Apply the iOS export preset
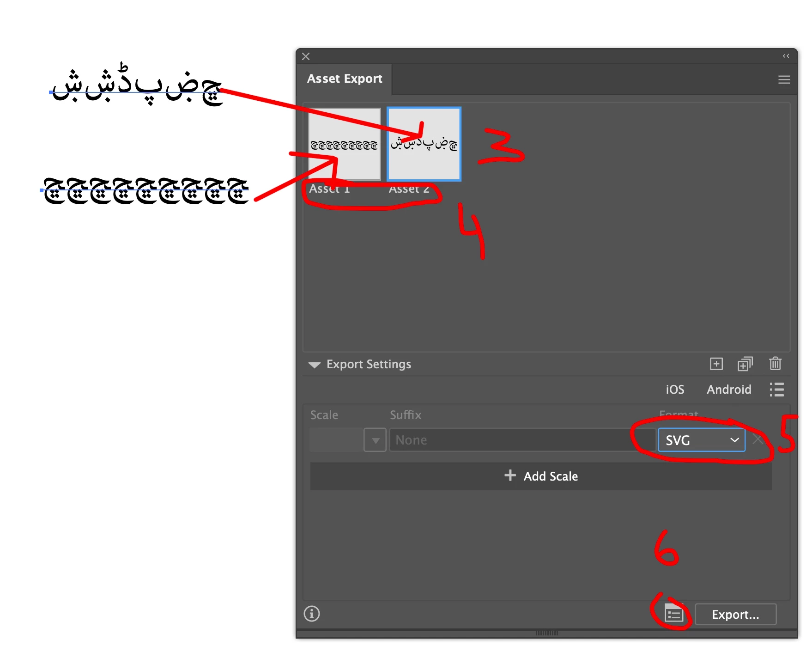 click(675, 390)
